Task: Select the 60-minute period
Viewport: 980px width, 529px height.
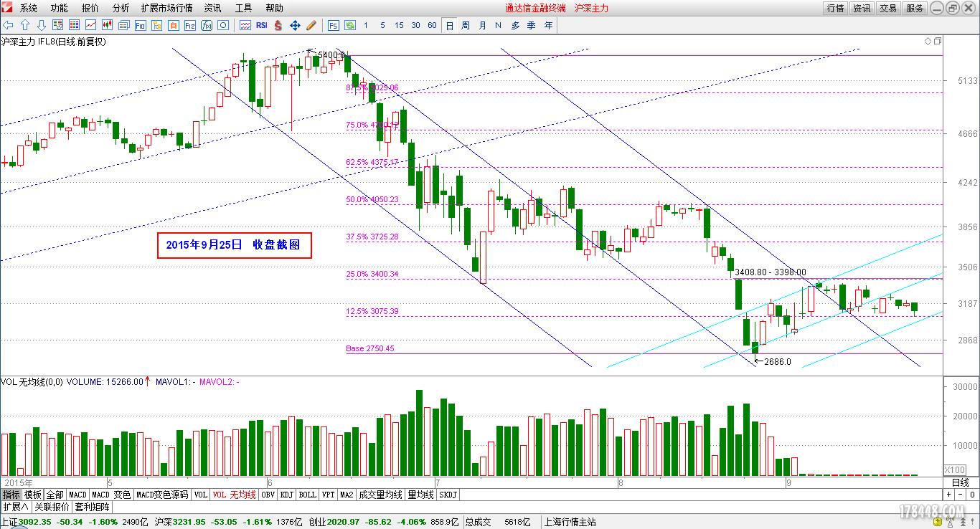Action: 432,25
